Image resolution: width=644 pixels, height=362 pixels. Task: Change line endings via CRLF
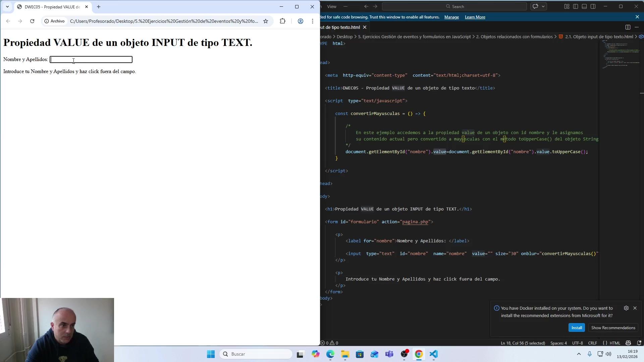coord(593,343)
